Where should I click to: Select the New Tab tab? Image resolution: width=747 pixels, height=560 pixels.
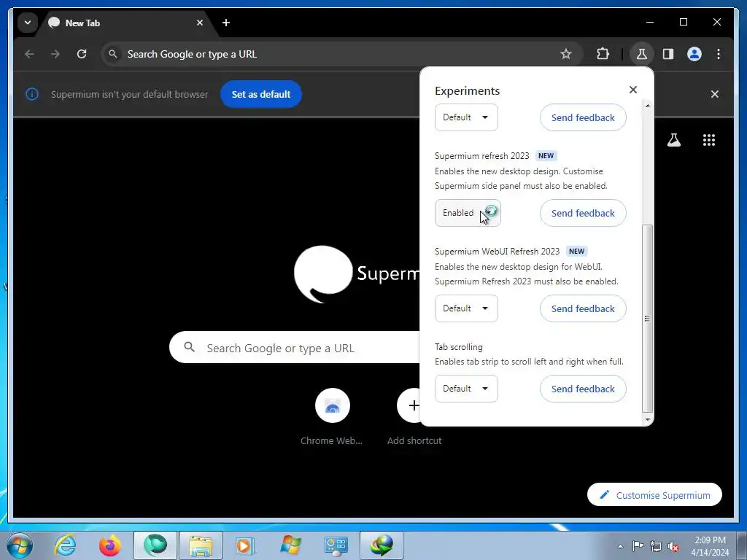[x=127, y=23]
